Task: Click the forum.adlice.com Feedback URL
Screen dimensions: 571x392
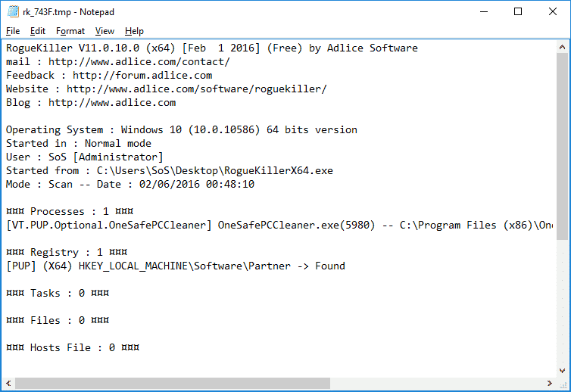Action: (142, 76)
